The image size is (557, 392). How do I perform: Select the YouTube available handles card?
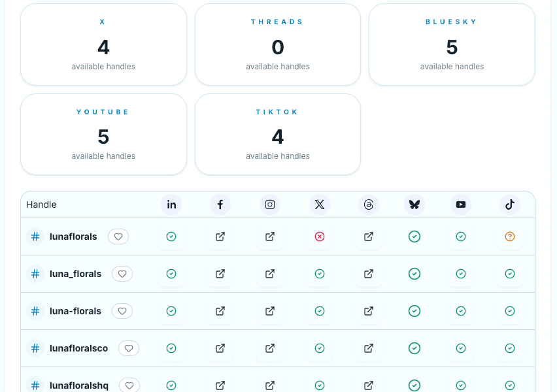(103, 134)
